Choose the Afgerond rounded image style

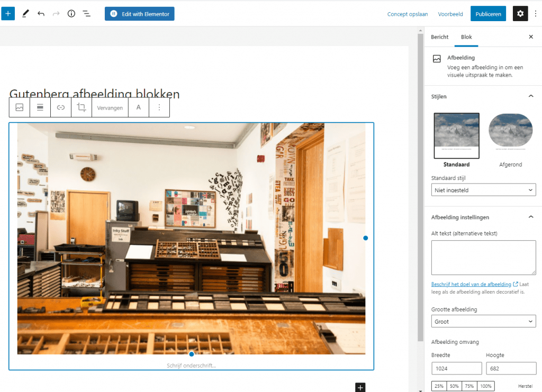click(x=510, y=135)
